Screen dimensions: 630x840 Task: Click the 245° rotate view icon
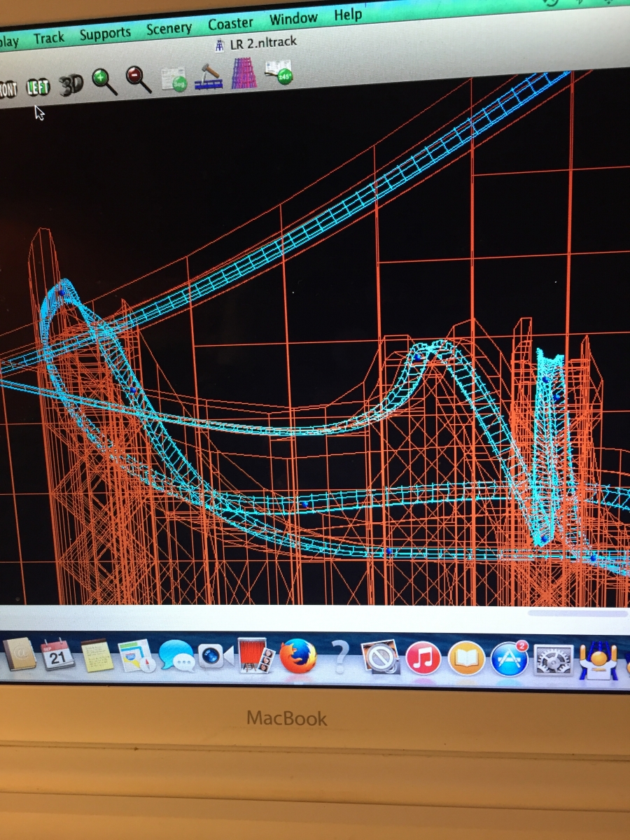279,72
